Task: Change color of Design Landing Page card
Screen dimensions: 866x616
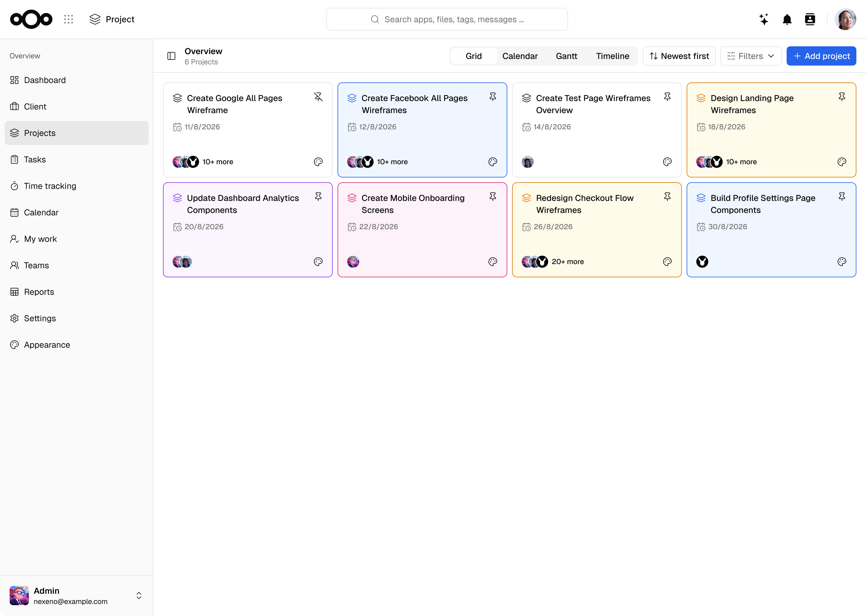Action: [x=841, y=162]
